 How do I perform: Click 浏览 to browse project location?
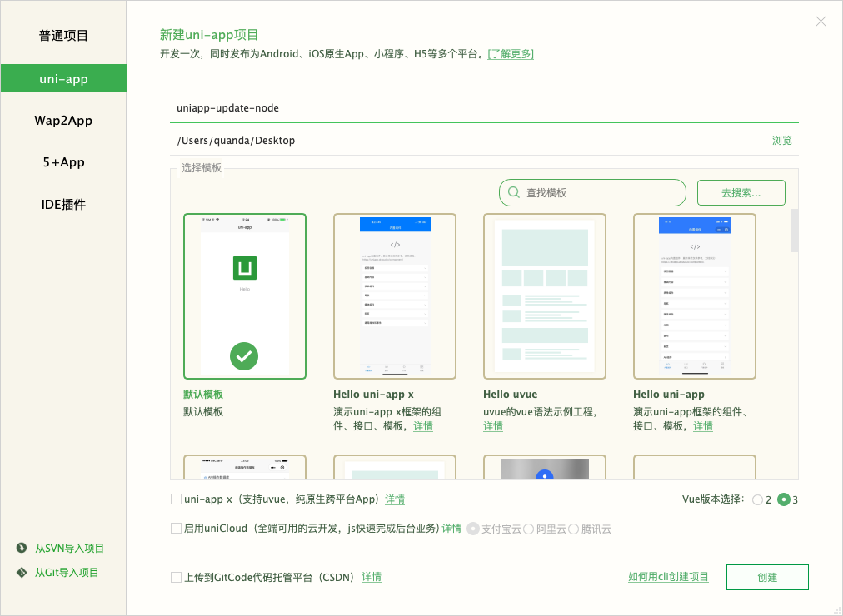[781, 140]
